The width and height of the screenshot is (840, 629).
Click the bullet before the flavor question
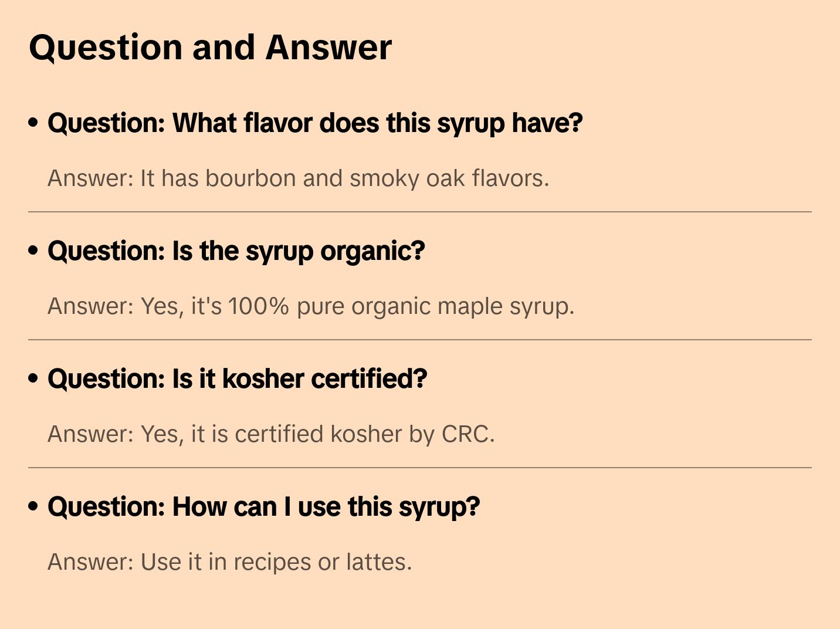(33, 123)
